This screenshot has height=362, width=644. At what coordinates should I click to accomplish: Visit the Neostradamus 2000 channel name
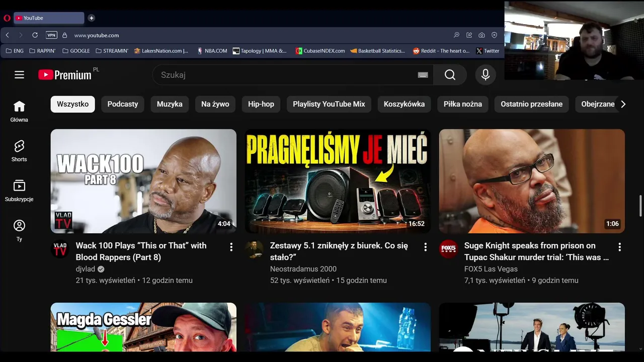coord(303,269)
